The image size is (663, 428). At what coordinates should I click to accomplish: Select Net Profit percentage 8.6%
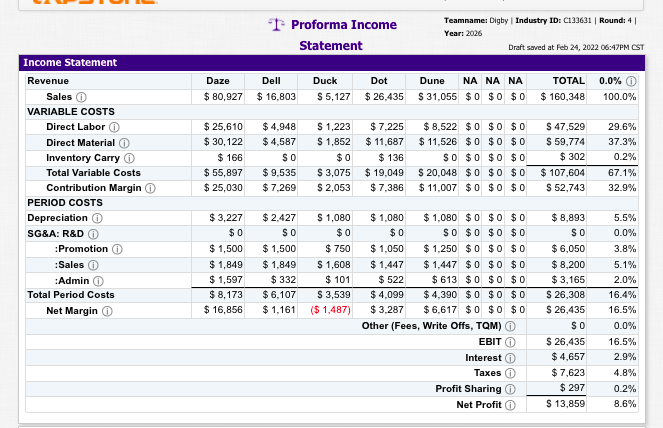(x=625, y=404)
